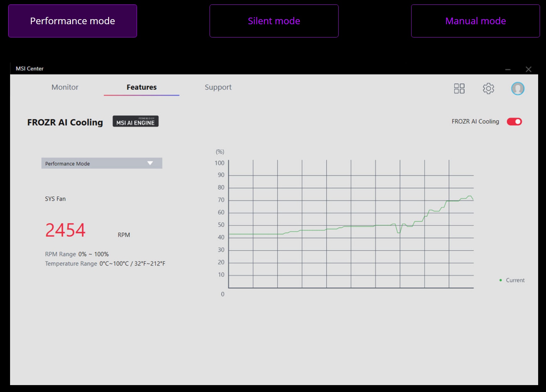This screenshot has height=392, width=546.
Task: Click the Manual mode button
Action: pyautogui.click(x=476, y=21)
